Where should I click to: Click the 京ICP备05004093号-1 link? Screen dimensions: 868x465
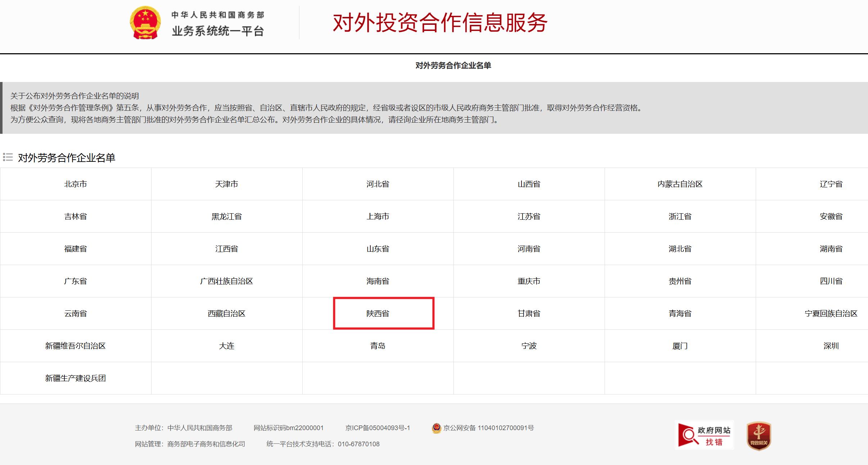pyautogui.click(x=378, y=428)
